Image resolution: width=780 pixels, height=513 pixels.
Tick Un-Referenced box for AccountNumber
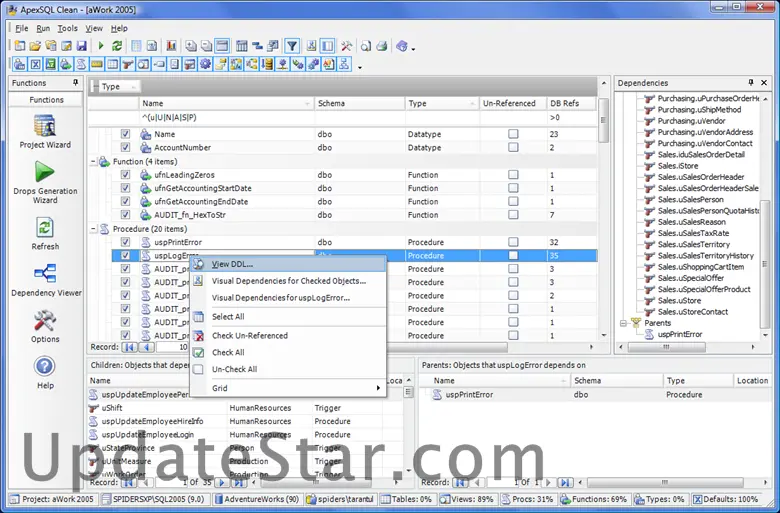pos(513,147)
